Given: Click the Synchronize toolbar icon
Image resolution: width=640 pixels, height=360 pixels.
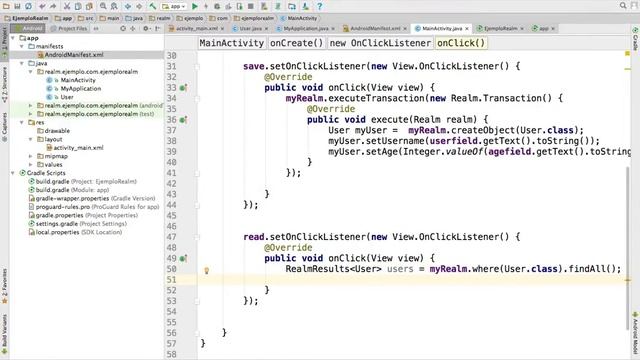Looking at the screenshot, I should (x=28, y=6).
